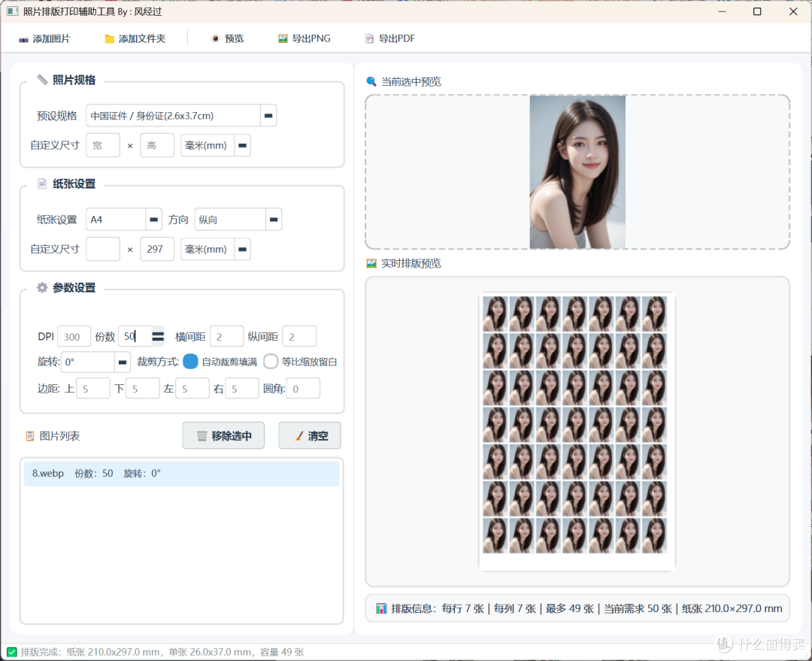
Task: Click the photo width 宽 input field
Action: coord(103,146)
